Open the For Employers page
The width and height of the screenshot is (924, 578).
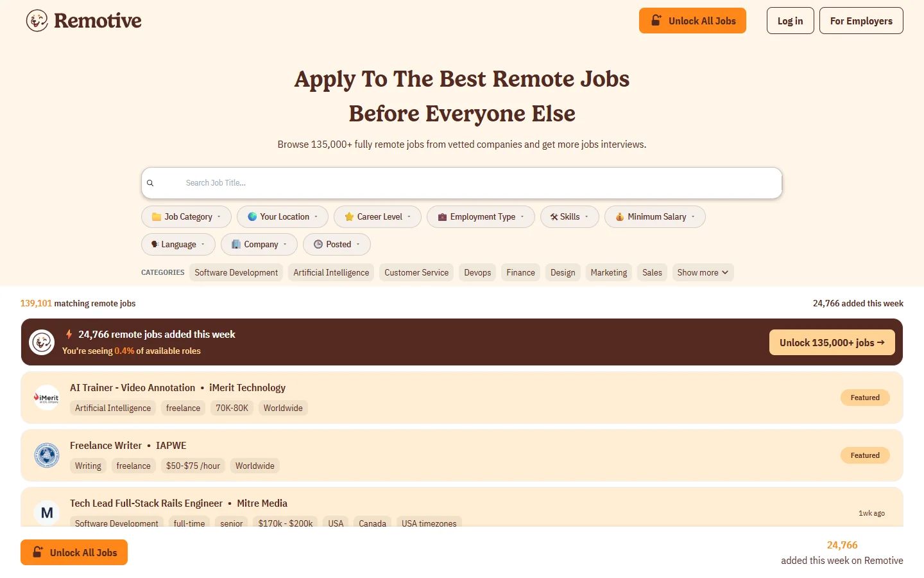[861, 21]
